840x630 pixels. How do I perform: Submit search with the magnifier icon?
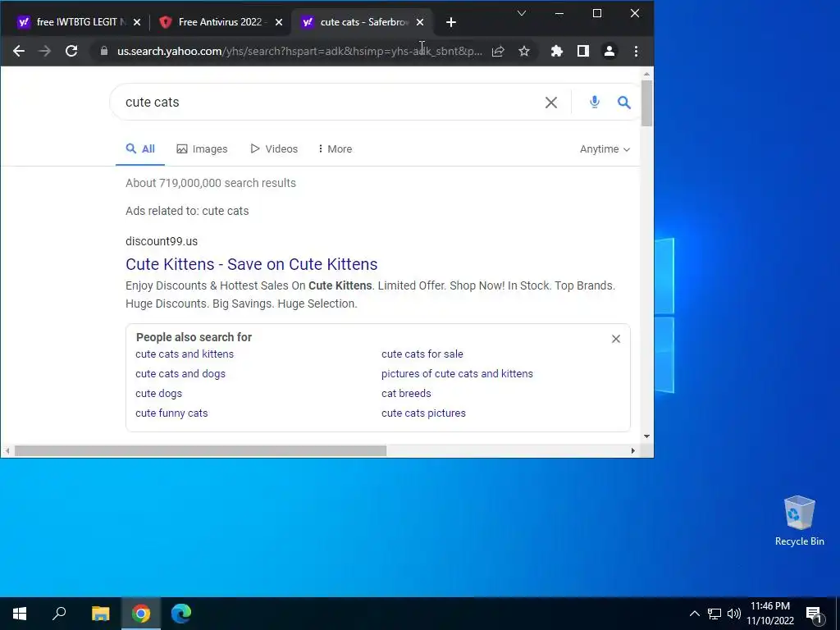click(x=623, y=103)
